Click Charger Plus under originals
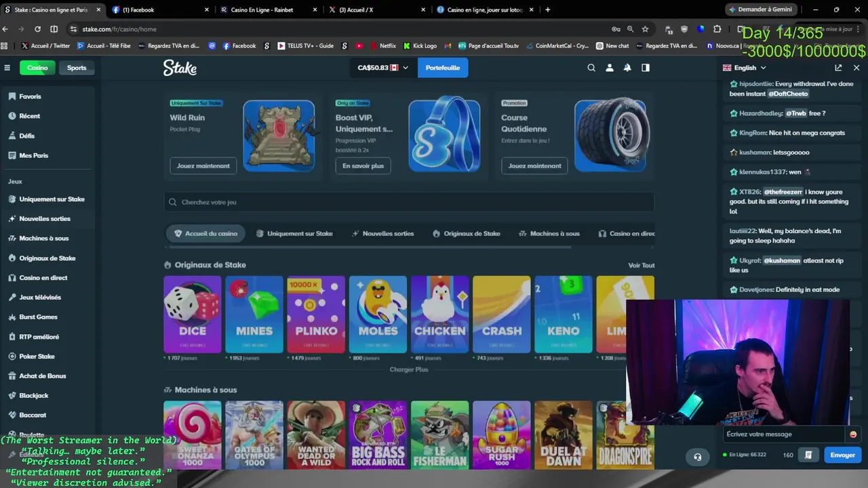 pyautogui.click(x=409, y=369)
